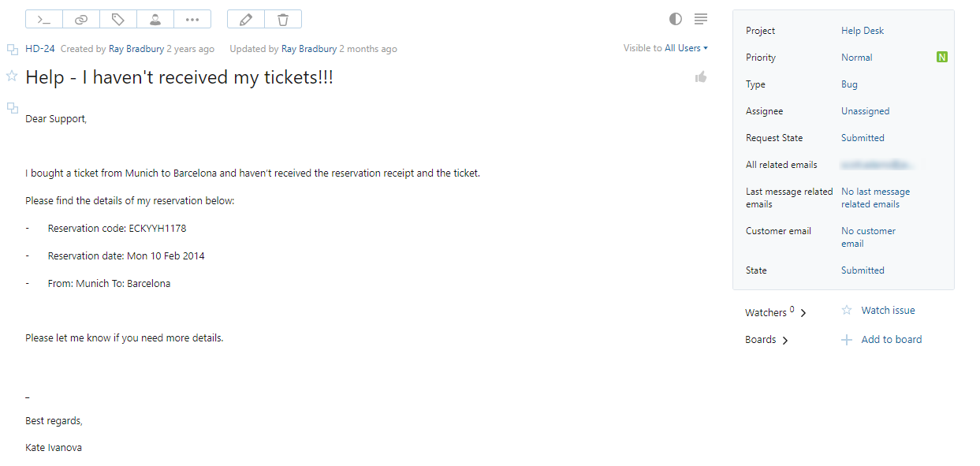The width and height of the screenshot is (980, 466).
Task: Toggle Watch issue star
Action: [x=847, y=311]
